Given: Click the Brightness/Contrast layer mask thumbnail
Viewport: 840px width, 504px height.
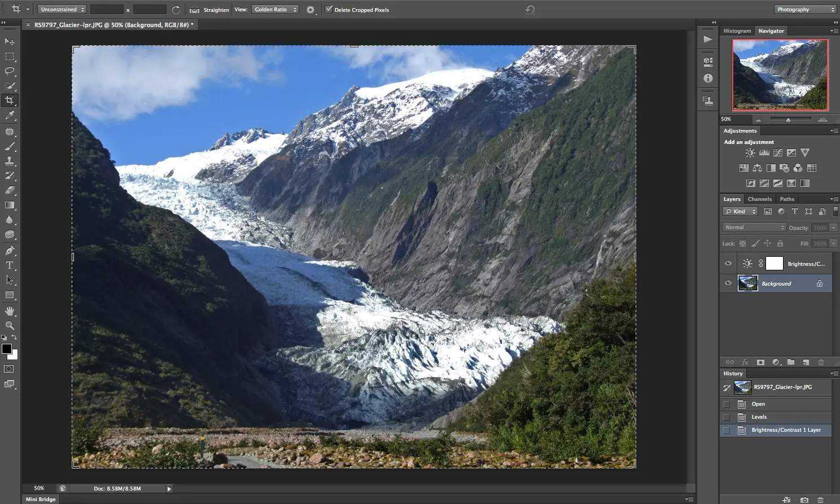Looking at the screenshot, I should click(774, 264).
